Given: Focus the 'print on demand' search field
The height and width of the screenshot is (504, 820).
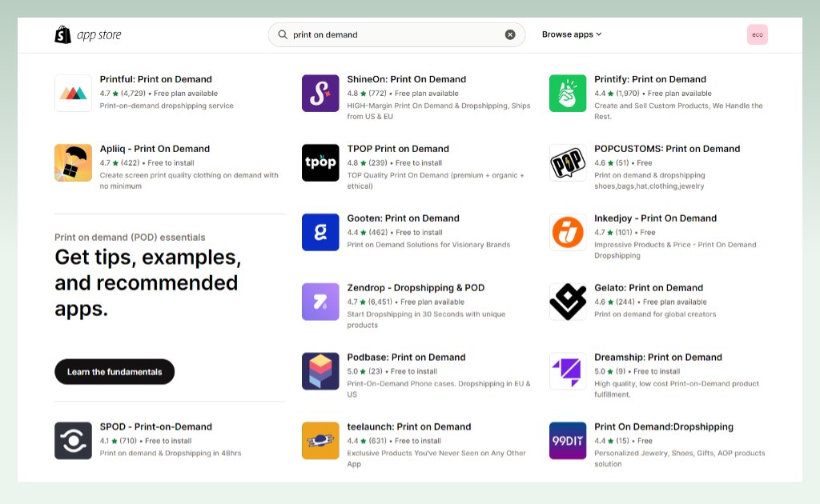Looking at the screenshot, I should point(396,34).
